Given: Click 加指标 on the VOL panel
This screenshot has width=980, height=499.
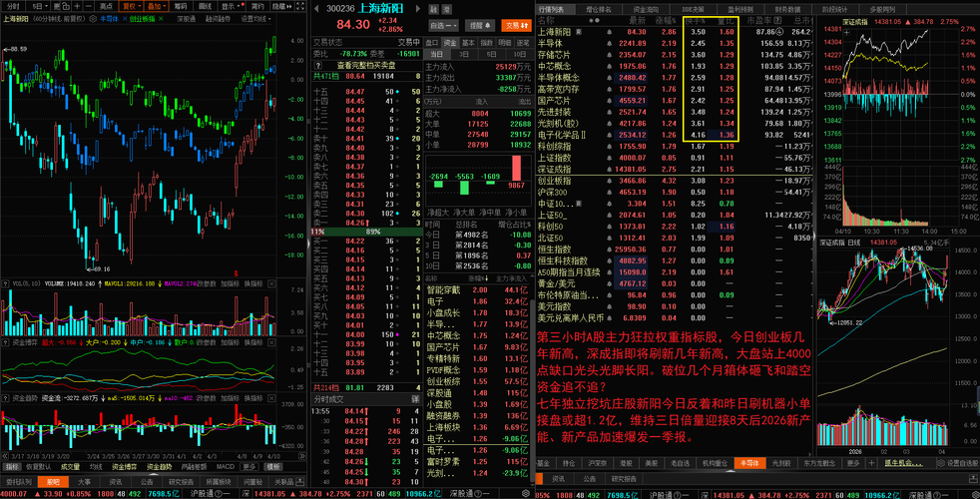Looking at the screenshot, I should pyautogui.click(x=230, y=283).
